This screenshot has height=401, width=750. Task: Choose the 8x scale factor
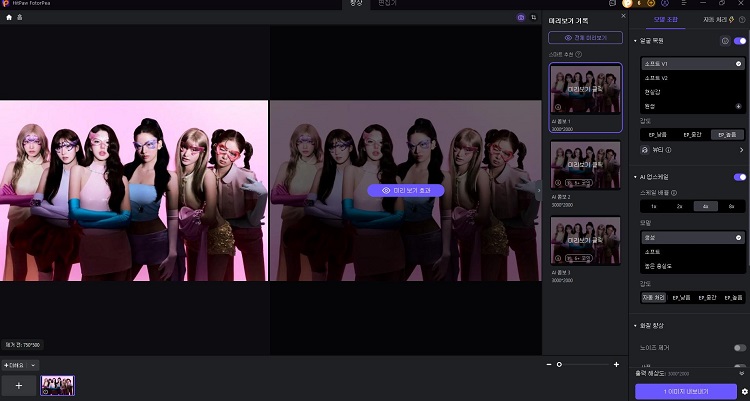click(x=731, y=206)
